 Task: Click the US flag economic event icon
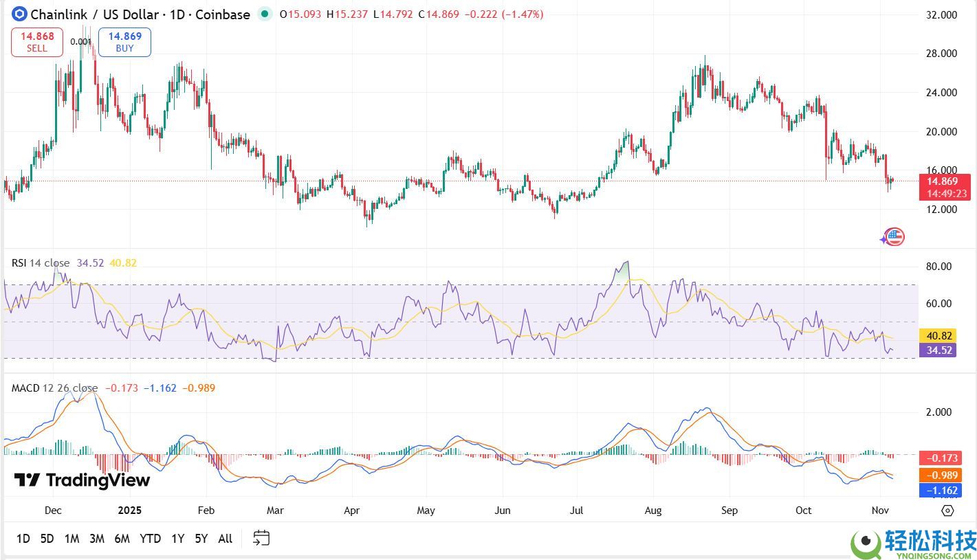pyautogui.click(x=894, y=237)
